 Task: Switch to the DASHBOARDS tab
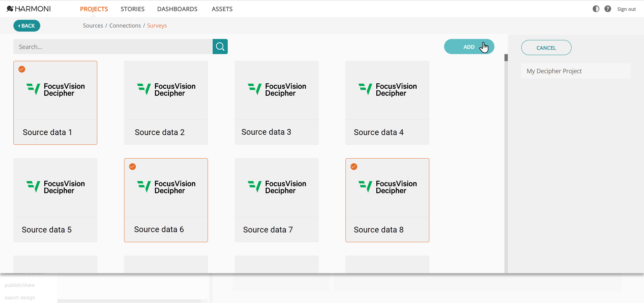pos(177,9)
